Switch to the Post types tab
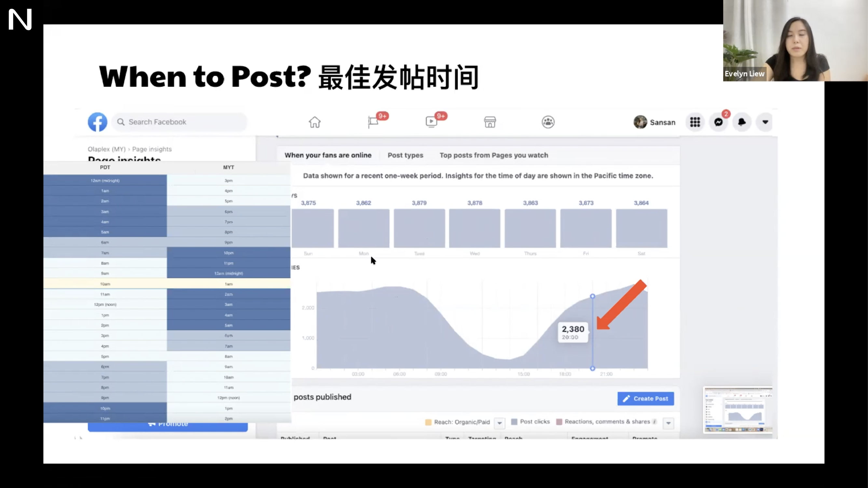Image resolution: width=868 pixels, height=488 pixels. coord(405,155)
